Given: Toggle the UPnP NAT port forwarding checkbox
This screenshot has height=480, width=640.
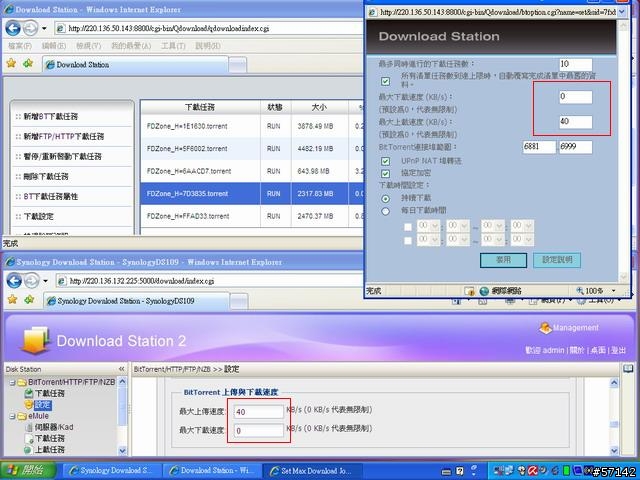Looking at the screenshot, I should point(385,161).
